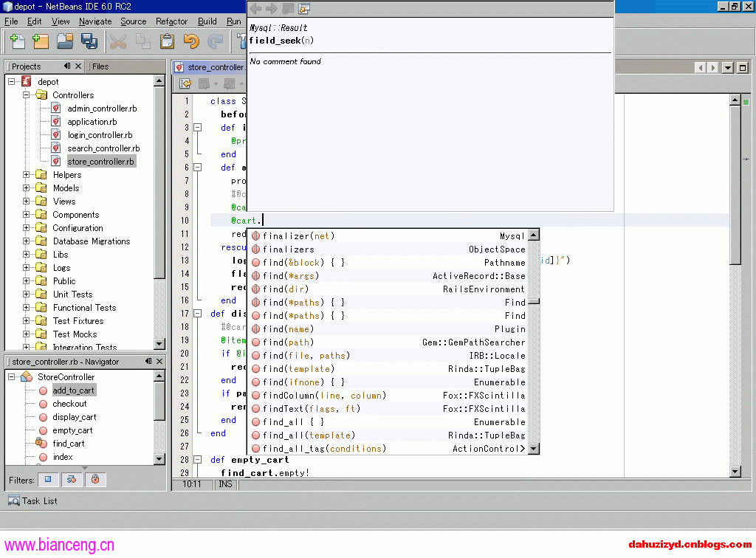
Task: Click the New File toolbar icon
Action: point(18,41)
